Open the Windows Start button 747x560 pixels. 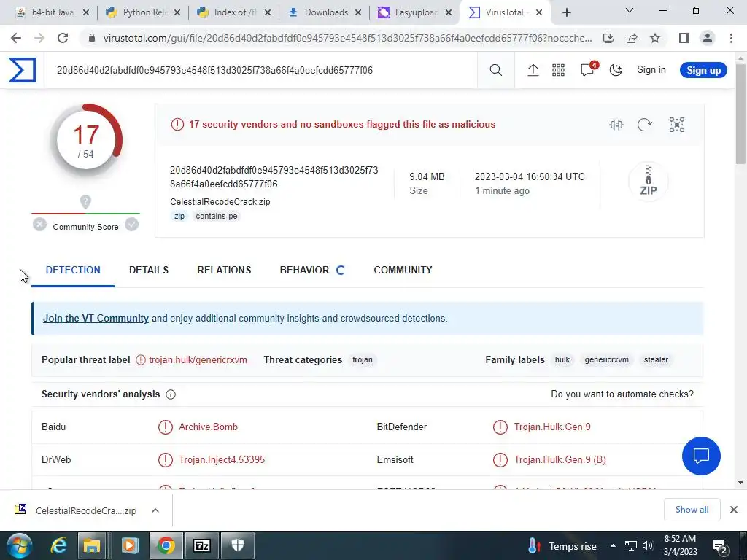19,545
